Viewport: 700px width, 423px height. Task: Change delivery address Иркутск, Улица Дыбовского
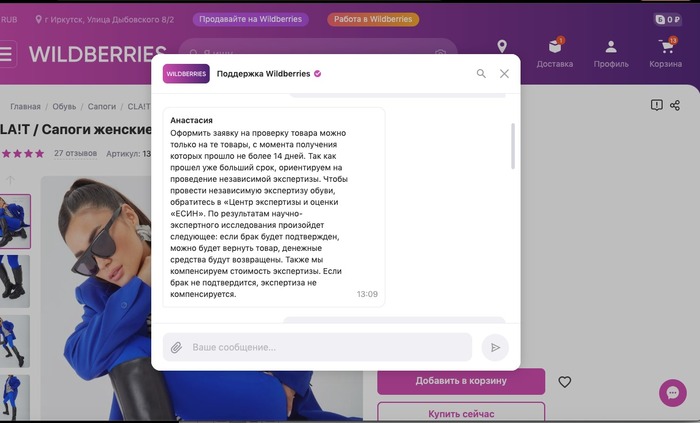tap(104, 20)
